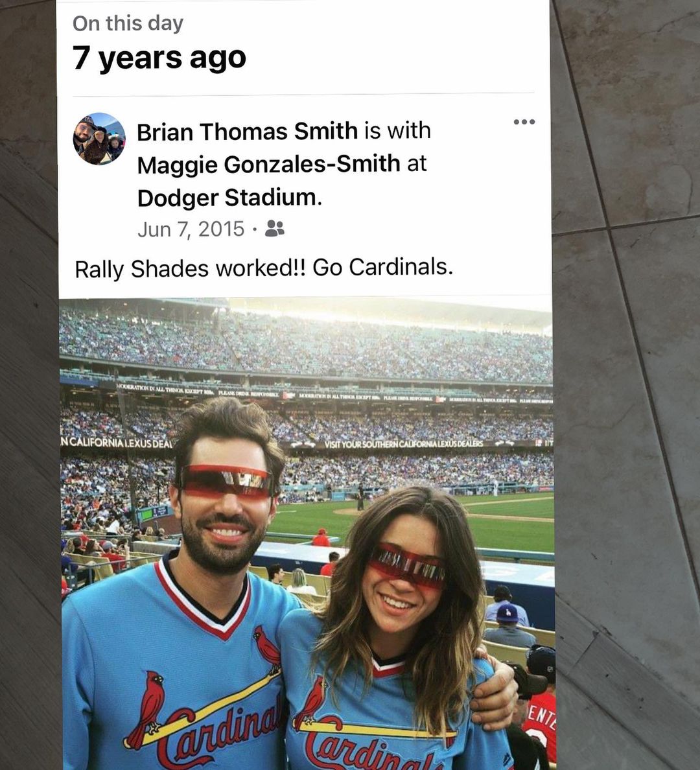Open the poster's round profile picture
The height and width of the screenshot is (770, 700).
(99, 139)
